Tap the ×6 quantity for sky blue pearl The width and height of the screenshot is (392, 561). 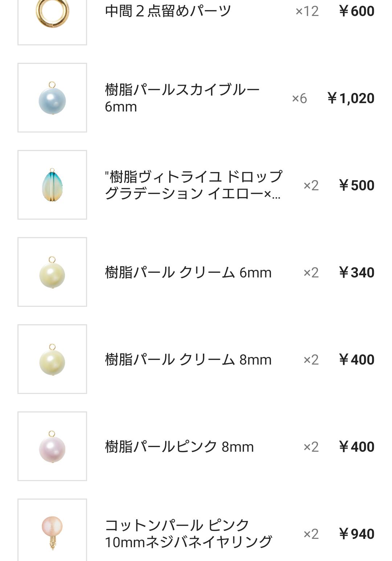coord(299,98)
